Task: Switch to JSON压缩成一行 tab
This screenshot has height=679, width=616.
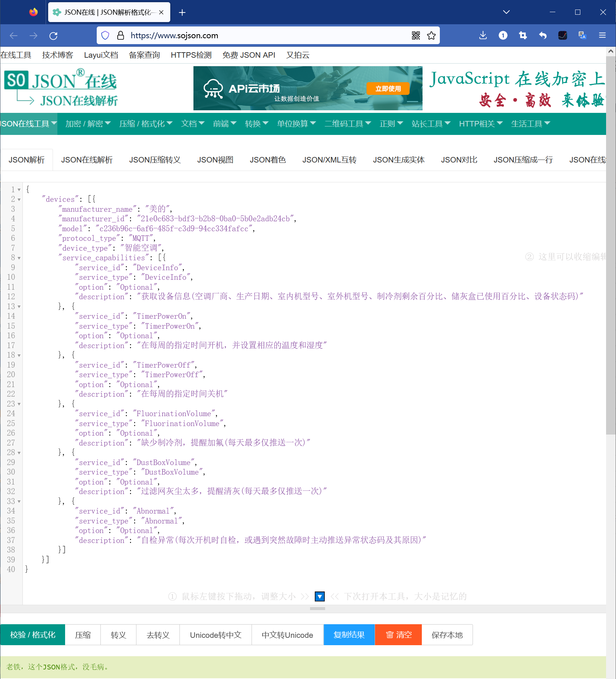Action: tap(523, 160)
